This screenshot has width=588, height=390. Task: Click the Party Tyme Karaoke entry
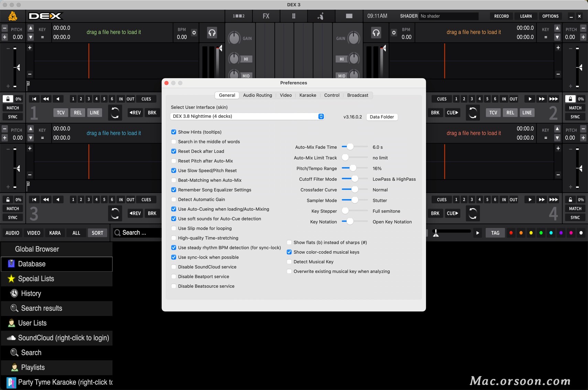[57, 382]
